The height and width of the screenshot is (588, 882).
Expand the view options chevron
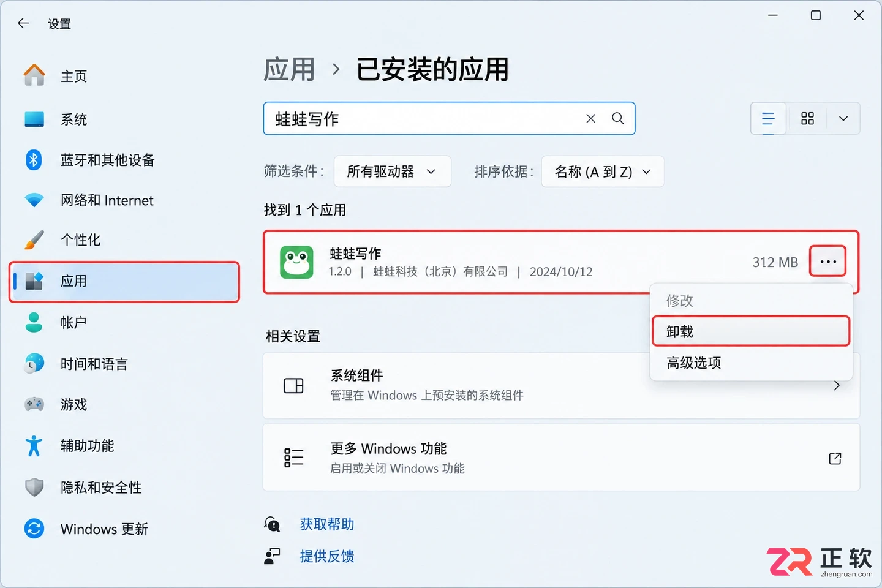click(843, 118)
